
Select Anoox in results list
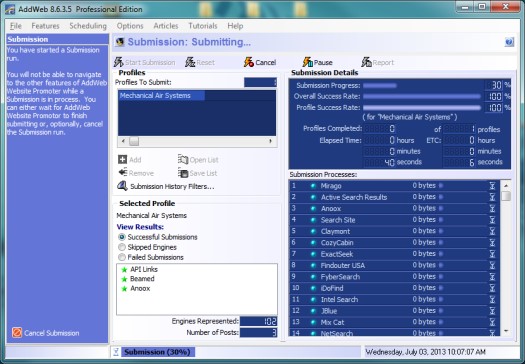click(140, 288)
